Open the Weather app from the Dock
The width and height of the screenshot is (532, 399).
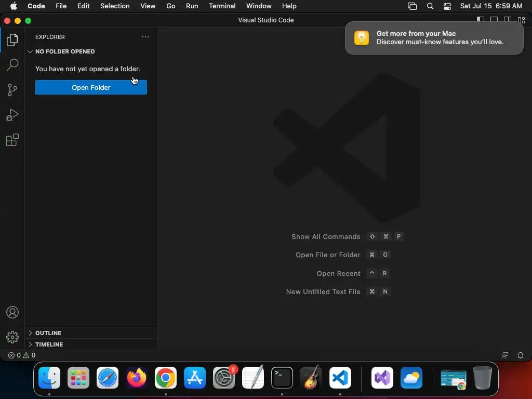[411, 378]
